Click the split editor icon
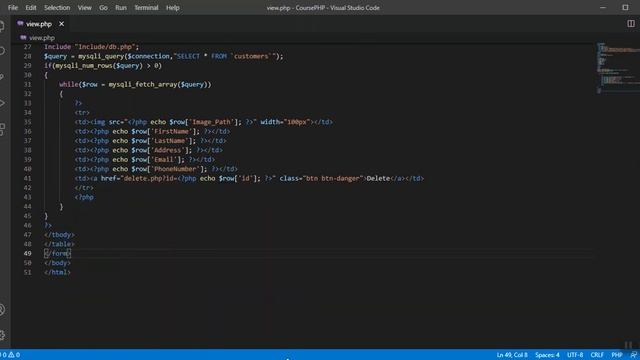Screen dimensions: 640x360 631,24
